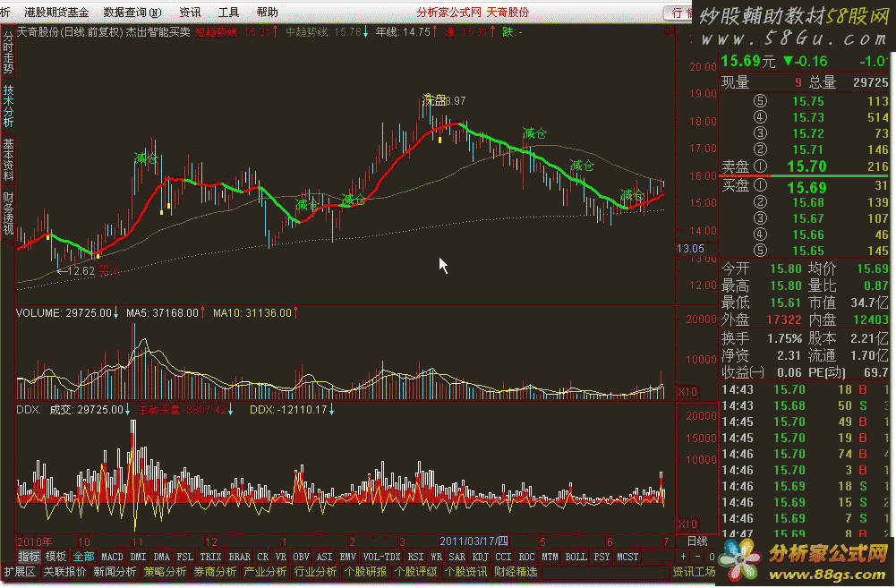Open the 日线 period selector

click(696, 541)
